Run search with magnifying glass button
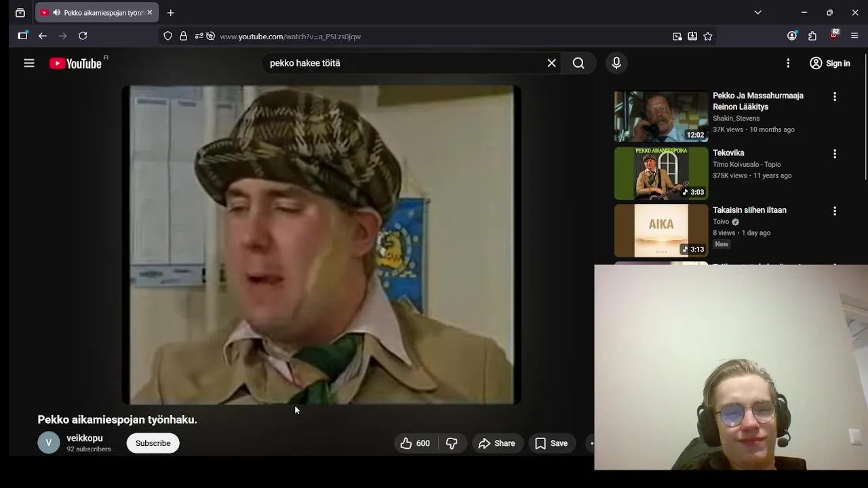Screen dimensions: 868x488 [578, 63]
